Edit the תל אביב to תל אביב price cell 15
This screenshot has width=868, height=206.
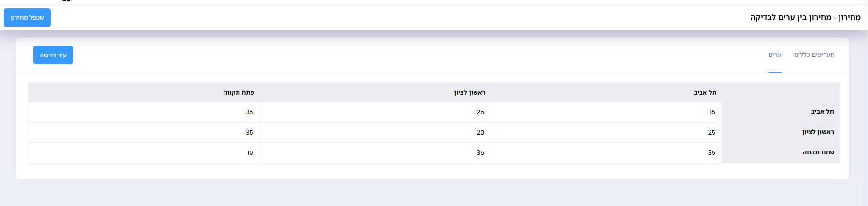click(x=606, y=112)
